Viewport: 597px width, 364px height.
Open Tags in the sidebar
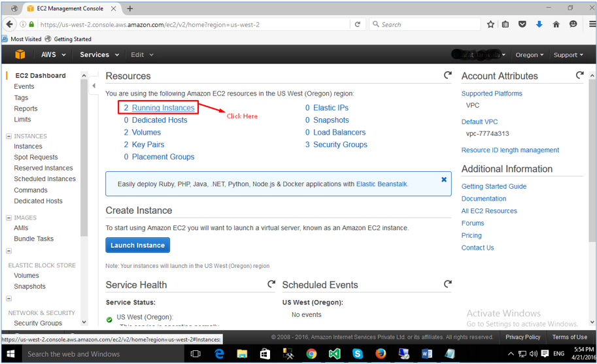(21, 98)
